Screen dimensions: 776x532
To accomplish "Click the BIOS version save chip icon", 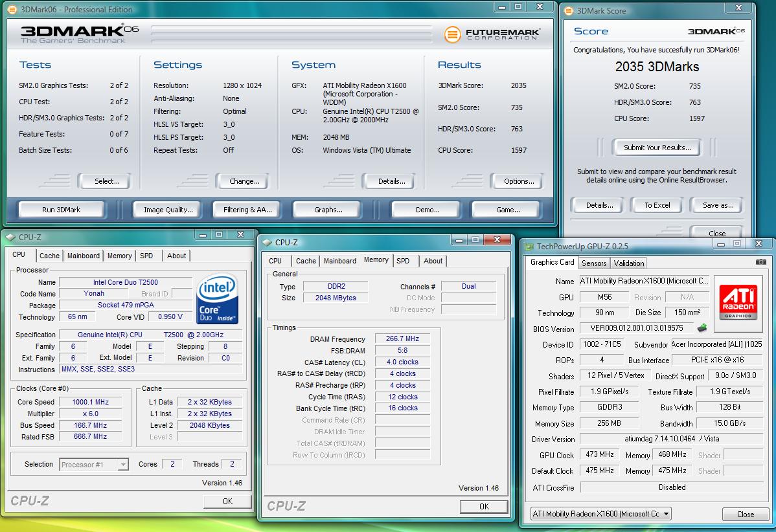I will point(702,327).
